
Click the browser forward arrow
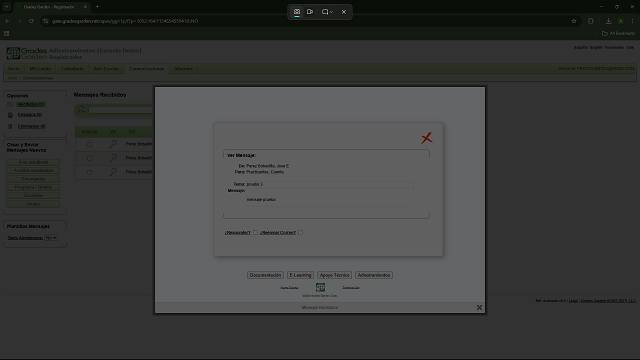click(x=19, y=21)
